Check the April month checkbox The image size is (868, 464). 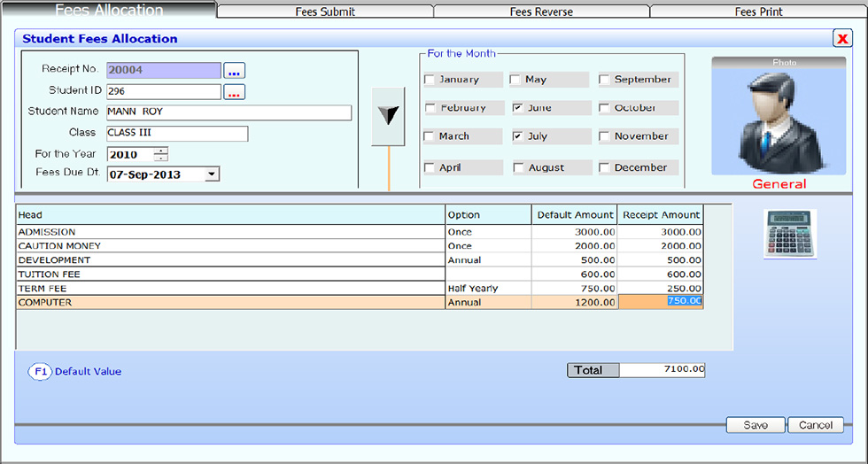pos(429,167)
